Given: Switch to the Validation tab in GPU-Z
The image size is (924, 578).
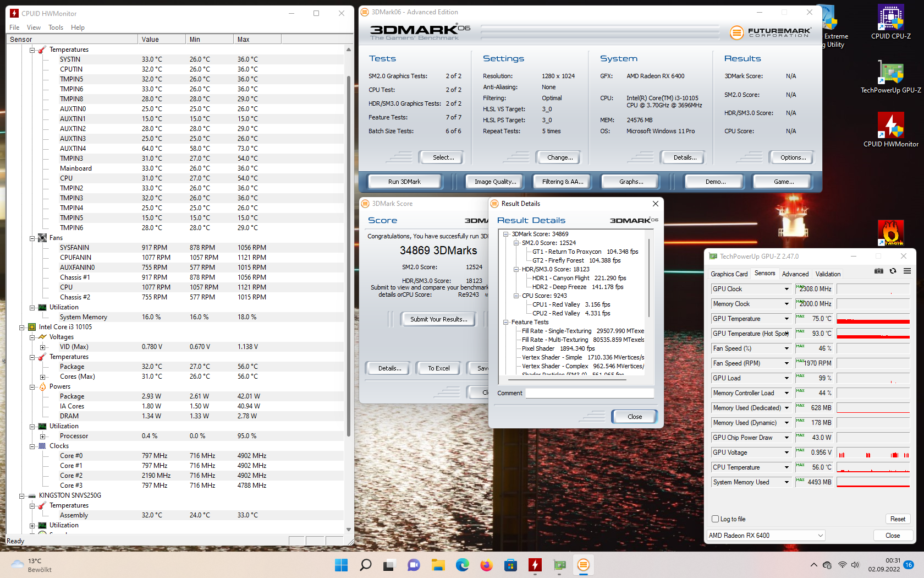Looking at the screenshot, I should coord(828,274).
